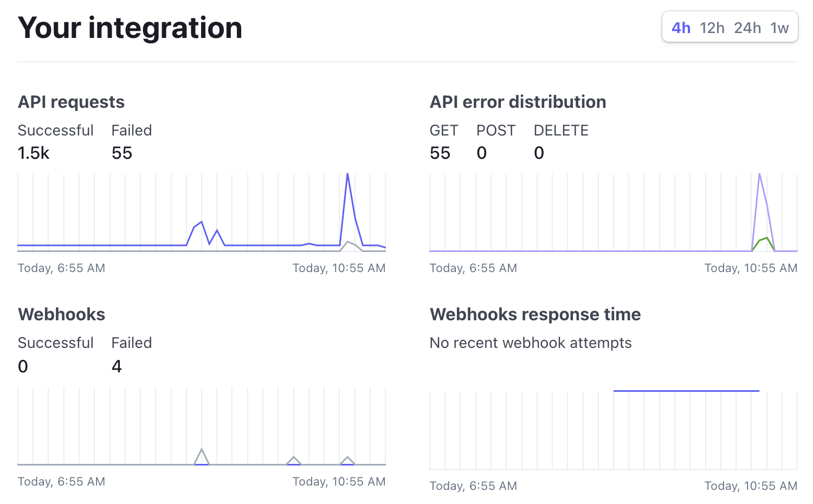Switch to the 12h time range

point(712,28)
